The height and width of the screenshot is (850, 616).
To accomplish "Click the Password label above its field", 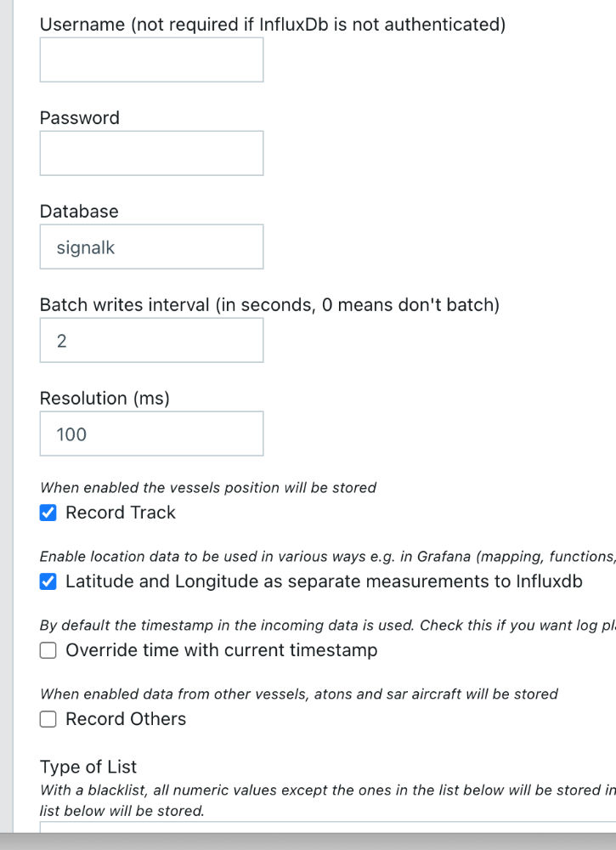I will (x=80, y=118).
